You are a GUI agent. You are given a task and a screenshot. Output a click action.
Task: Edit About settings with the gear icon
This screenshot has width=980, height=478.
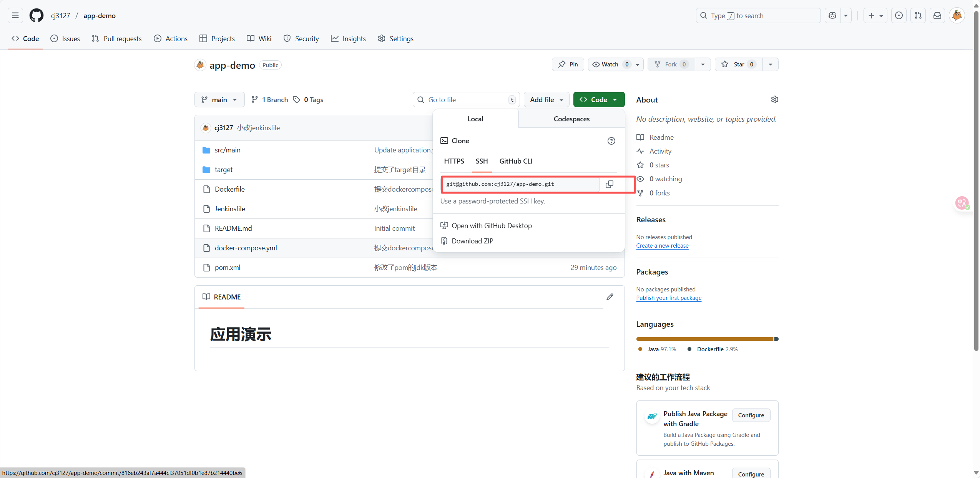(x=774, y=99)
